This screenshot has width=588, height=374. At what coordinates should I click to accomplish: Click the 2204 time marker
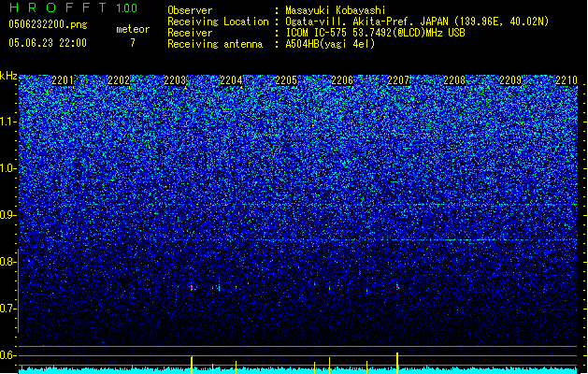[231, 80]
